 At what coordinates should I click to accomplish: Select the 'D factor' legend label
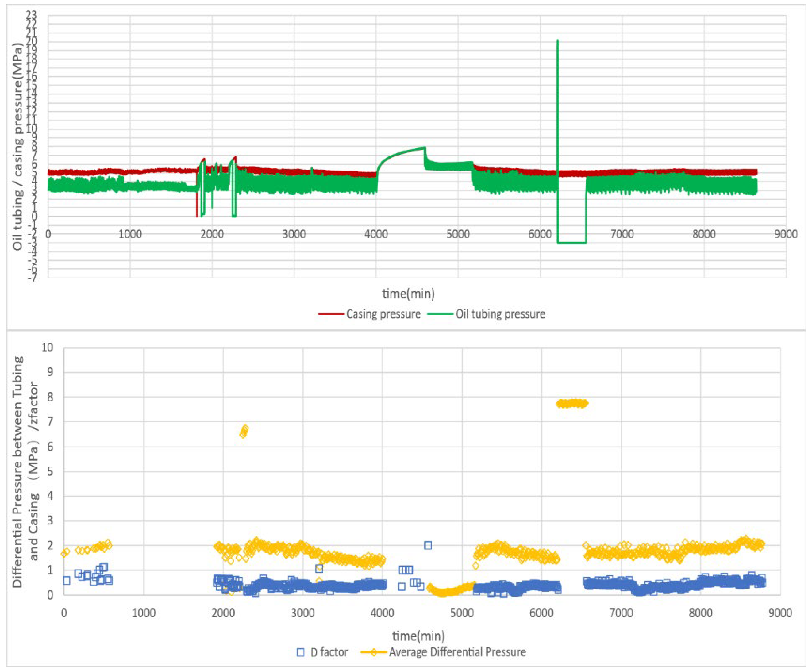(x=329, y=652)
